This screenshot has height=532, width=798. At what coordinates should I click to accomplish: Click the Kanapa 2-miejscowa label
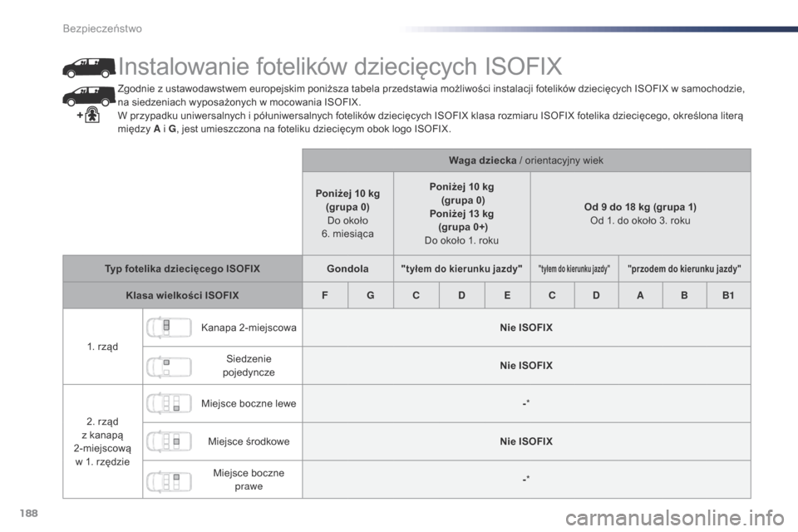click(249, 328)
